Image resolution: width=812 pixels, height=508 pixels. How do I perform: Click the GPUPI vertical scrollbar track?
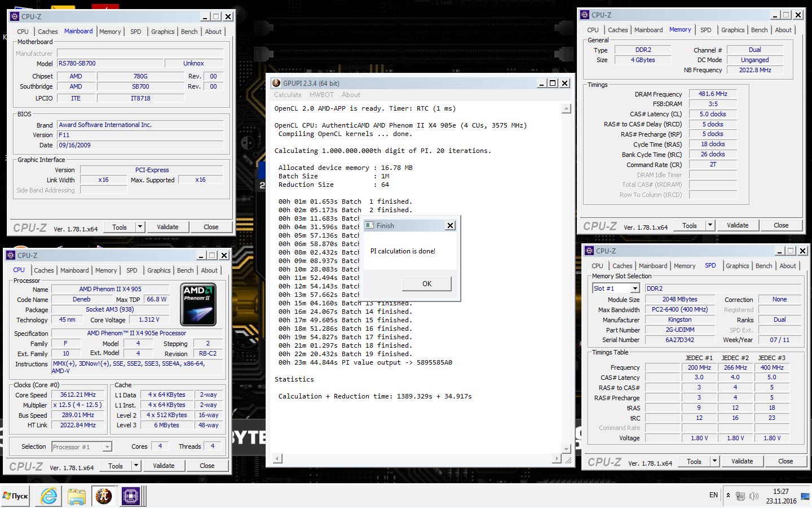tap(567, 278)
